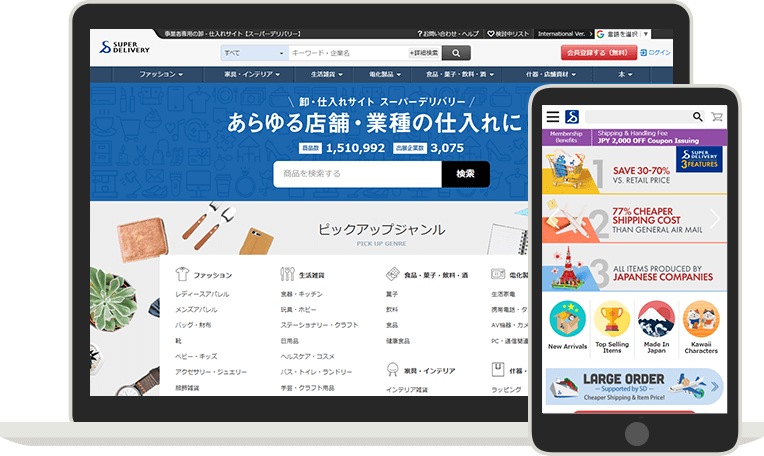Expand the 生活雑貨 navigation menu

[x=327, y=75]
